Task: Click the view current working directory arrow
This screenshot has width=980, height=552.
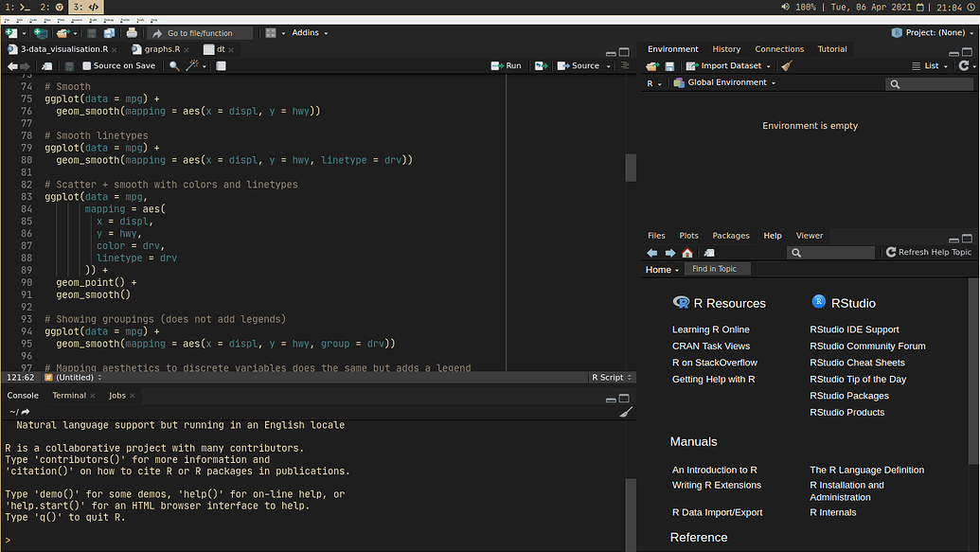Action: 26,412
